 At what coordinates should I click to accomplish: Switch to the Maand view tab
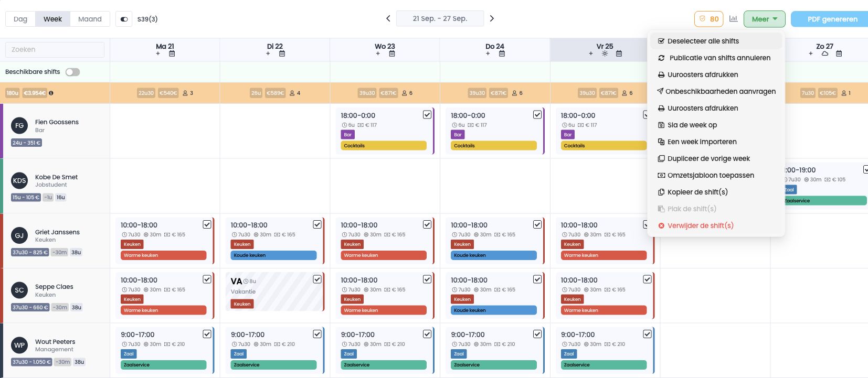tap(90, 19)
